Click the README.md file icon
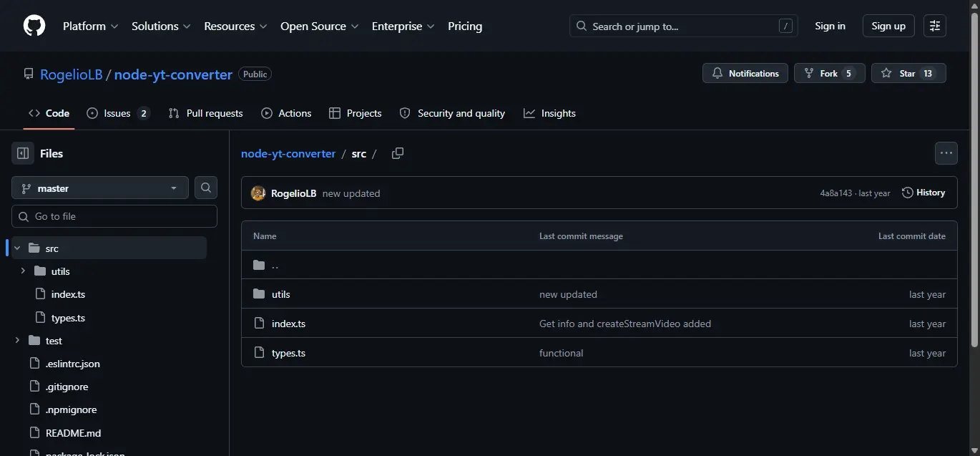The height and width of the screenshot is (456, 980). tap(34, 433)
